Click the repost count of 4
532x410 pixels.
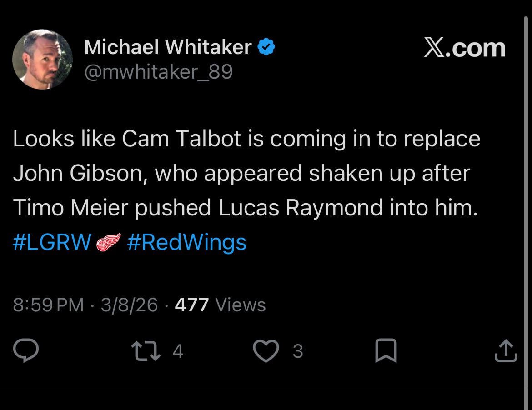(x=178, y=351)
